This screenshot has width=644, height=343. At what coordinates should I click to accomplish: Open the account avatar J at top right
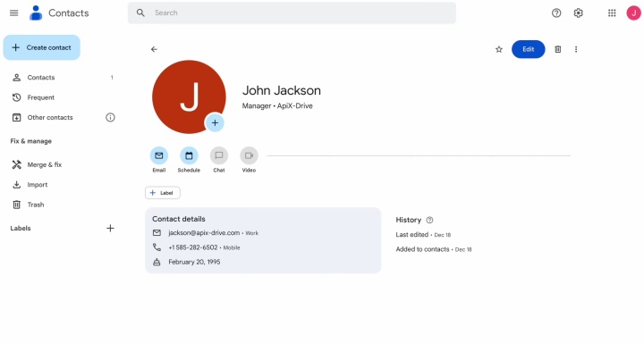pyautogui.click(x=634, y=13)
